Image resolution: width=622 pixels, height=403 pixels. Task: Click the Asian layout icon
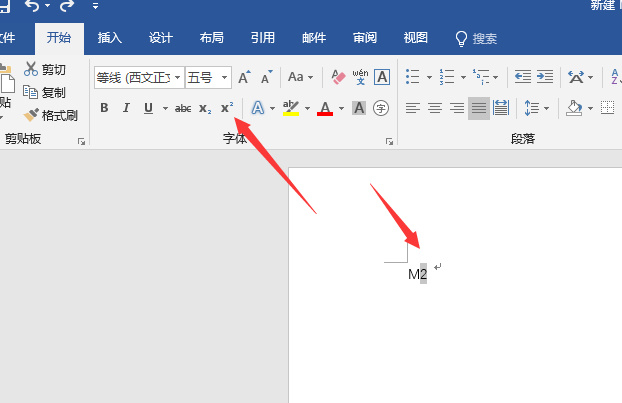[x=576, y=77]
